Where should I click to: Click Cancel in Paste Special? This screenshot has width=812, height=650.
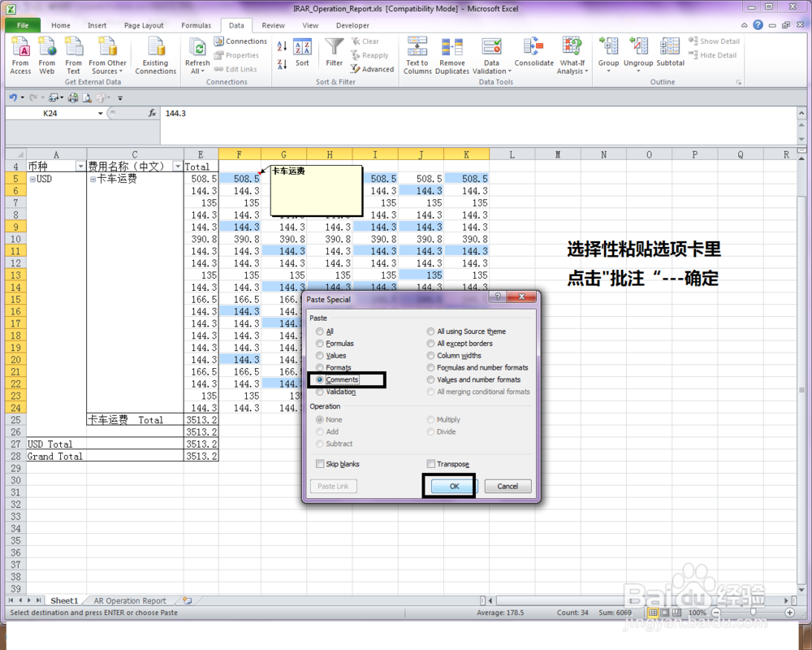pos(508,486)
